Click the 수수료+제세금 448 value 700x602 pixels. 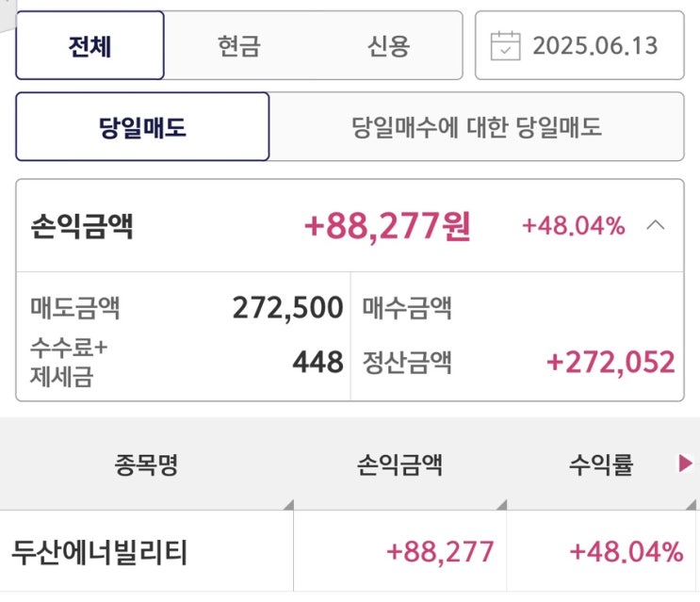tap(317, 363)
